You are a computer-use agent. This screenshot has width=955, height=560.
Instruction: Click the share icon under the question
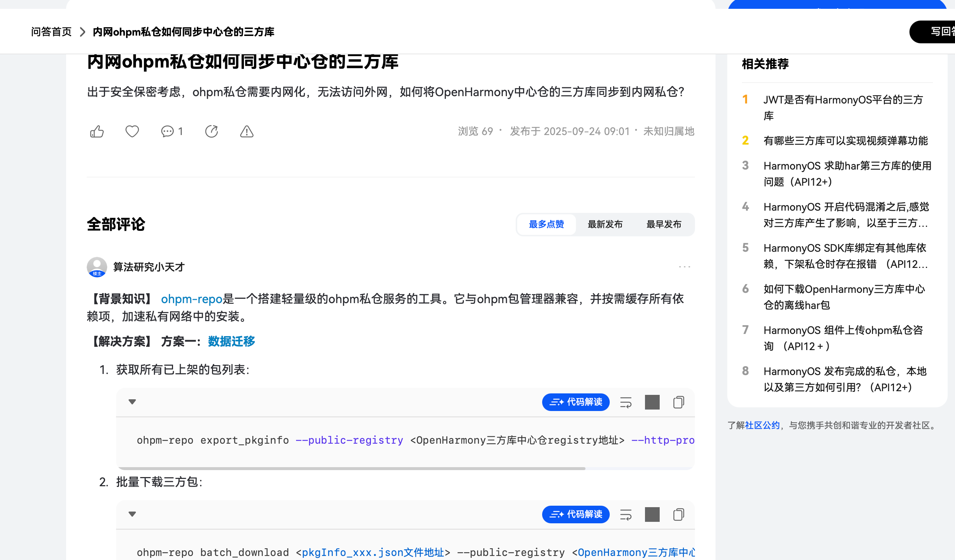click(x=212, y=131)
